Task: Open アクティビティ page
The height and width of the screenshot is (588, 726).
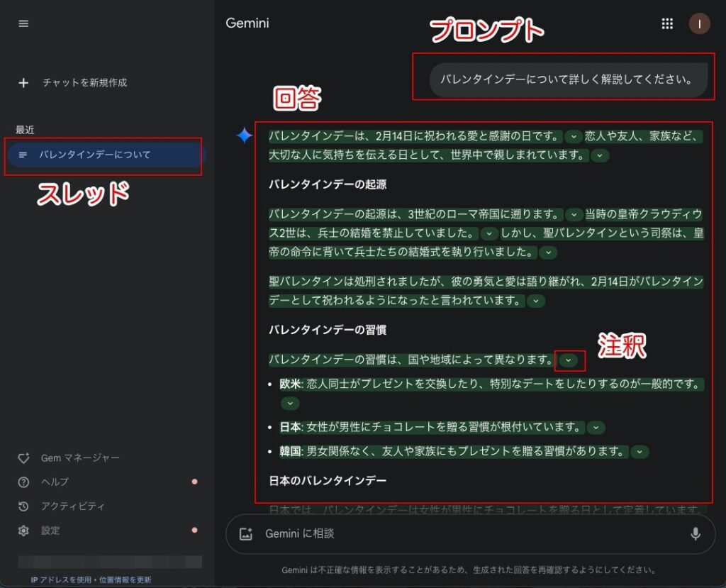Action: (x=73, y=506)
